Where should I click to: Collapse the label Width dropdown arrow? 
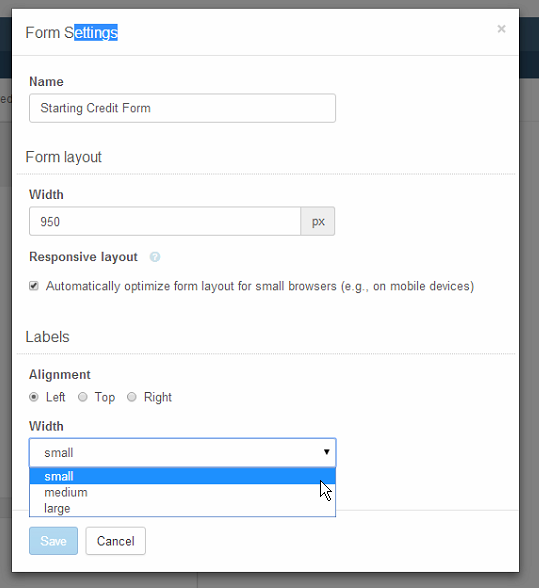point(326,452)
